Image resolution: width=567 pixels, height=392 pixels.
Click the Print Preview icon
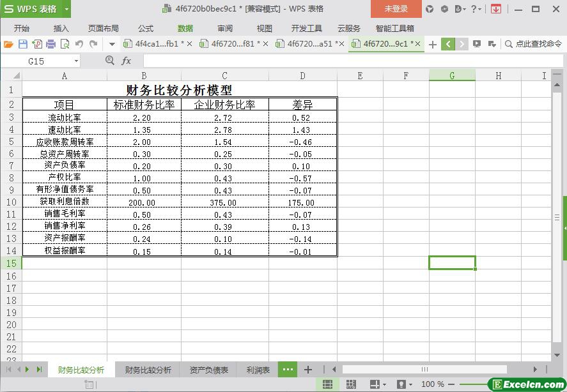pos(65,44)
